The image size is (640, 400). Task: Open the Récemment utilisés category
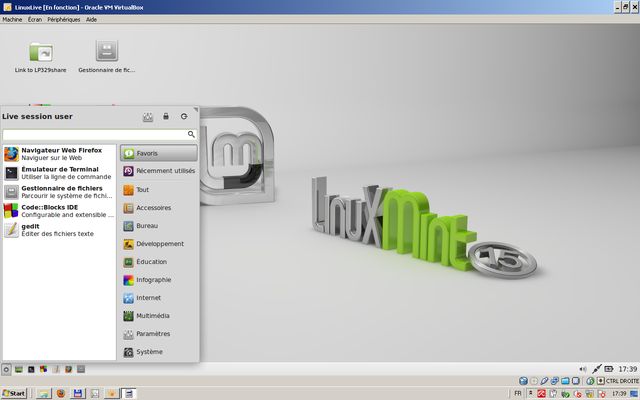[158, 171]
